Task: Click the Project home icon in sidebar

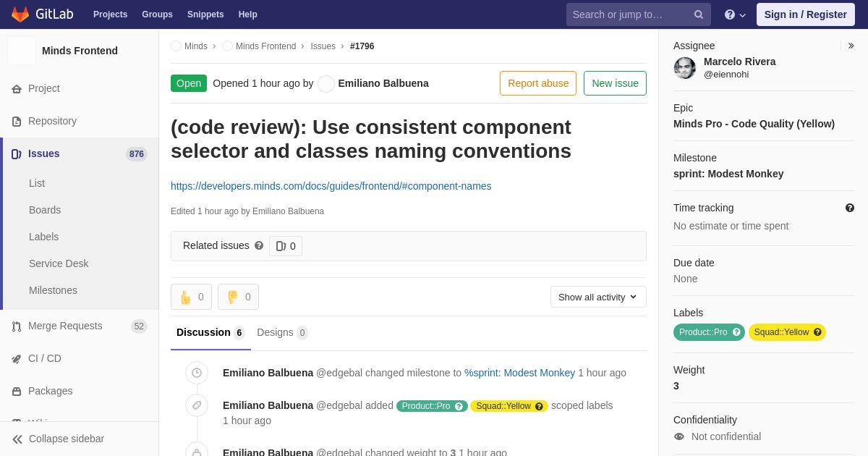Action: click(17, 89)
